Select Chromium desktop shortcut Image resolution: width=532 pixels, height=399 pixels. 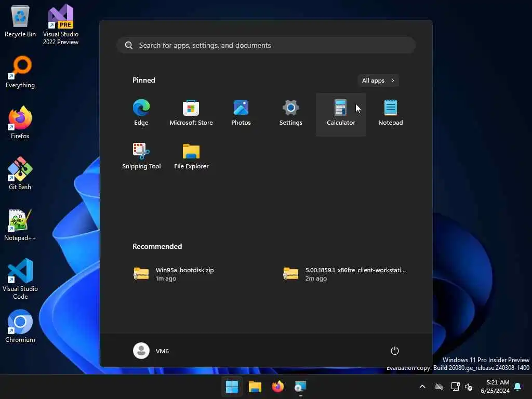[20, 326]
